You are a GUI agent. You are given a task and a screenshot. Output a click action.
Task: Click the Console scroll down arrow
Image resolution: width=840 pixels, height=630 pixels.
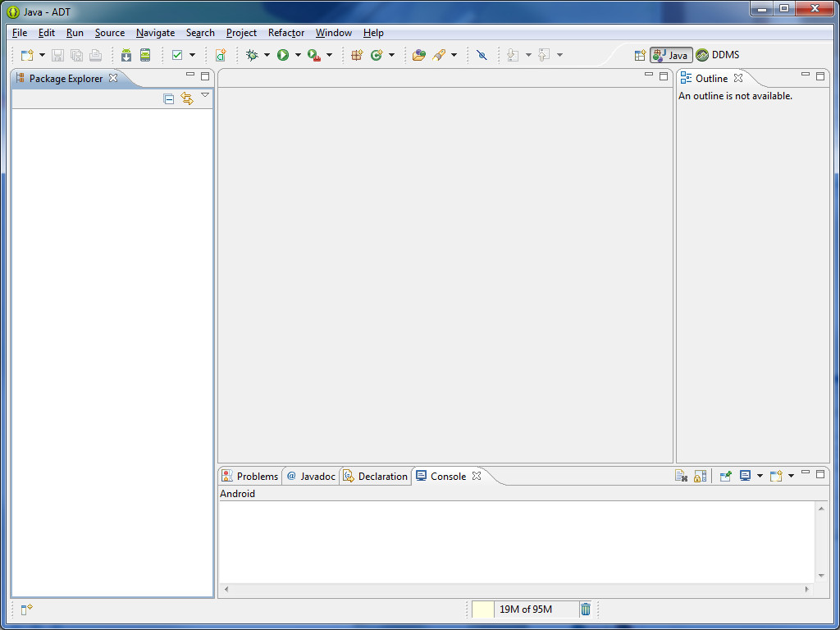[x=821, y=576]
